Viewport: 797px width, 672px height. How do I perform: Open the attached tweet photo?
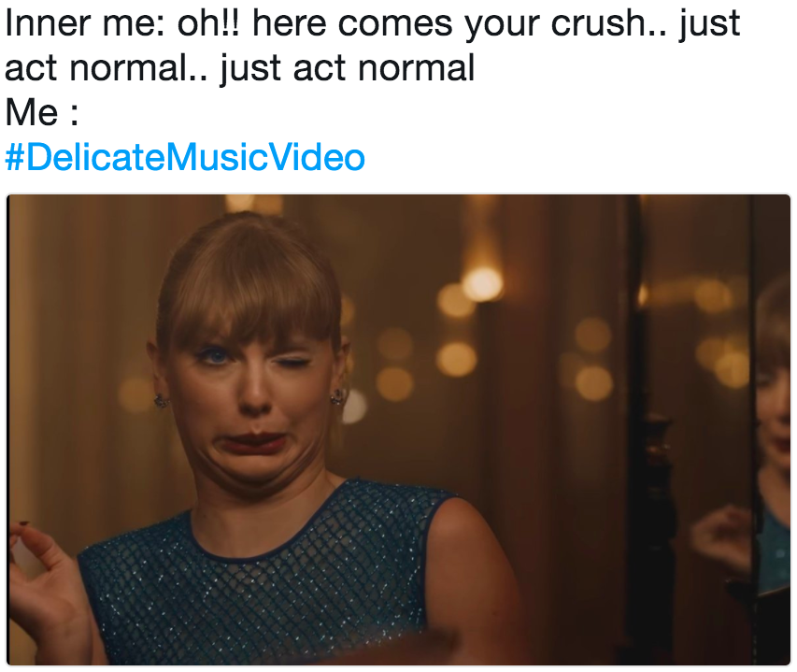[399, 430]
